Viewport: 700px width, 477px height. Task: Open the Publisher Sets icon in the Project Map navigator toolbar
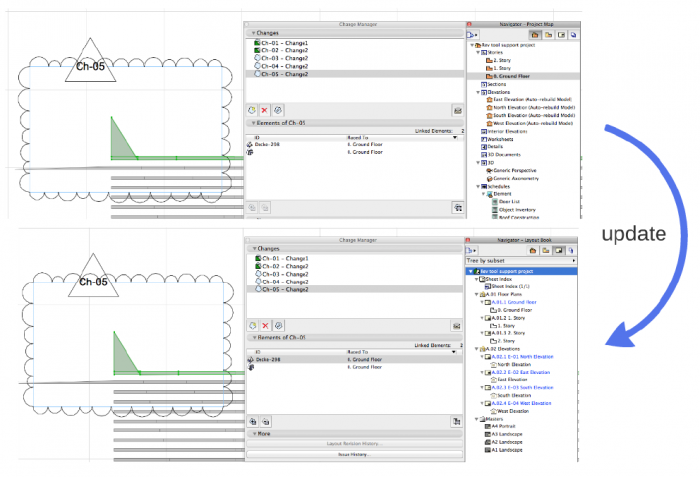coord(574,35)
